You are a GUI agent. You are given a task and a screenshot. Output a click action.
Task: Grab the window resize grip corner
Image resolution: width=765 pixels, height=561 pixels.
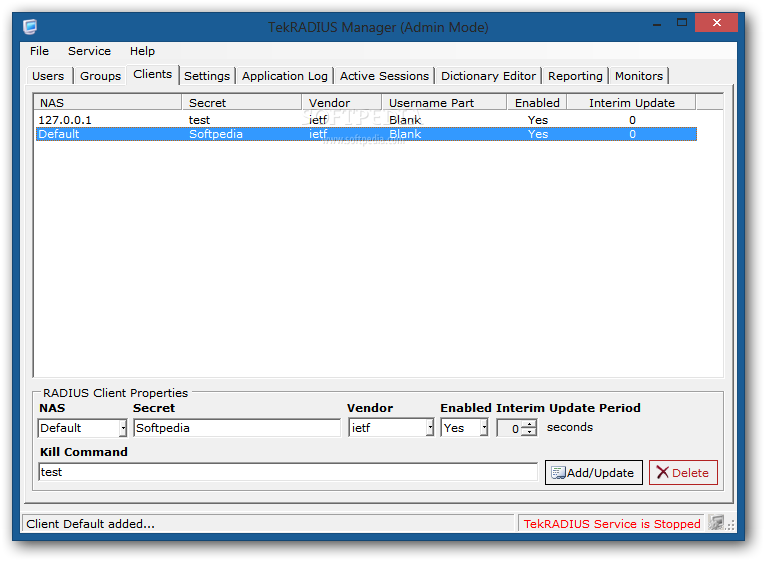[x=730, y=525]
